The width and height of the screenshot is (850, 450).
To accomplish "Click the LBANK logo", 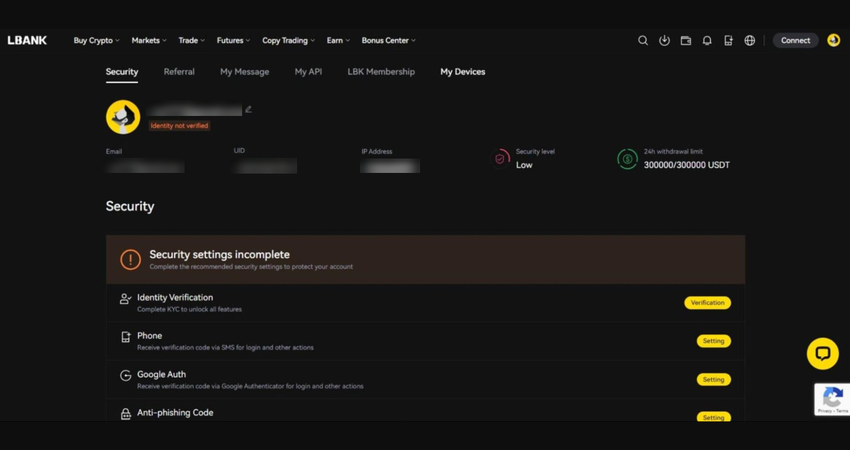I will (x=27, y=41).
